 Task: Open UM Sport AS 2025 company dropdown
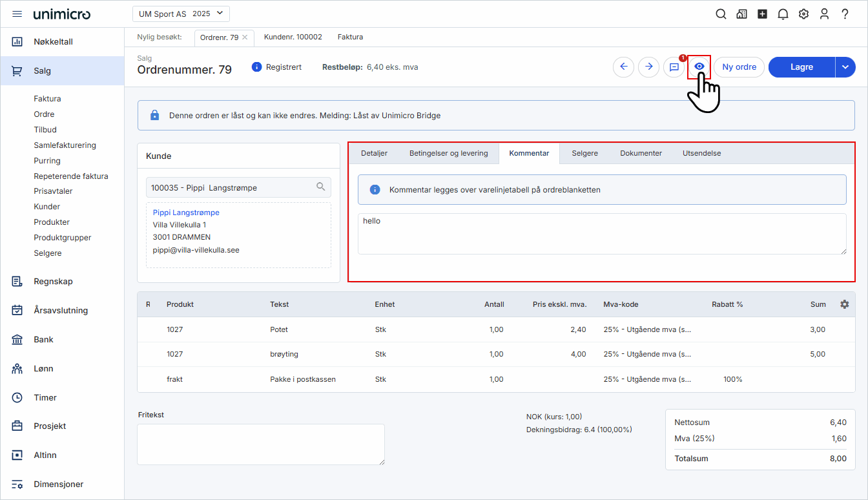click(x=181, y=14)
